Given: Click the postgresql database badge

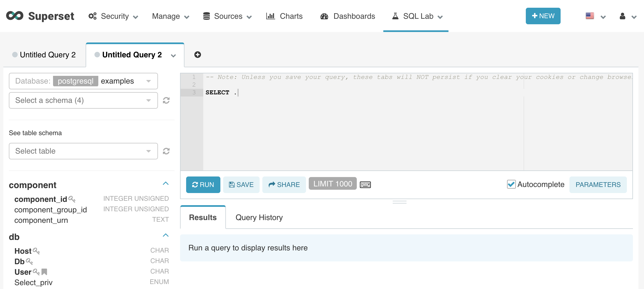Looking at the screenshot, I should point(76,81).
